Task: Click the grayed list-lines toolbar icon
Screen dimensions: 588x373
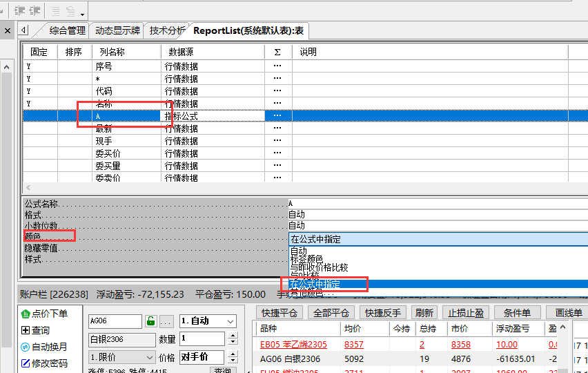Action: 55,10
